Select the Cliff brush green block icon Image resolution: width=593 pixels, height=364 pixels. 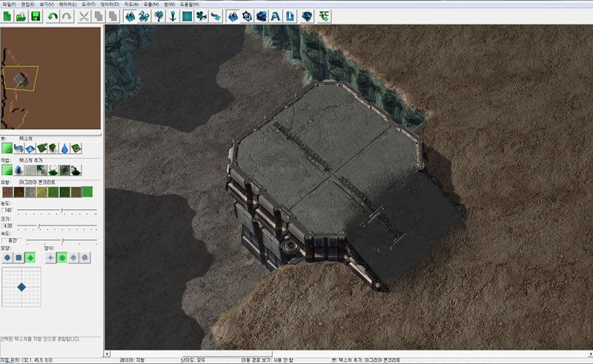42,148
